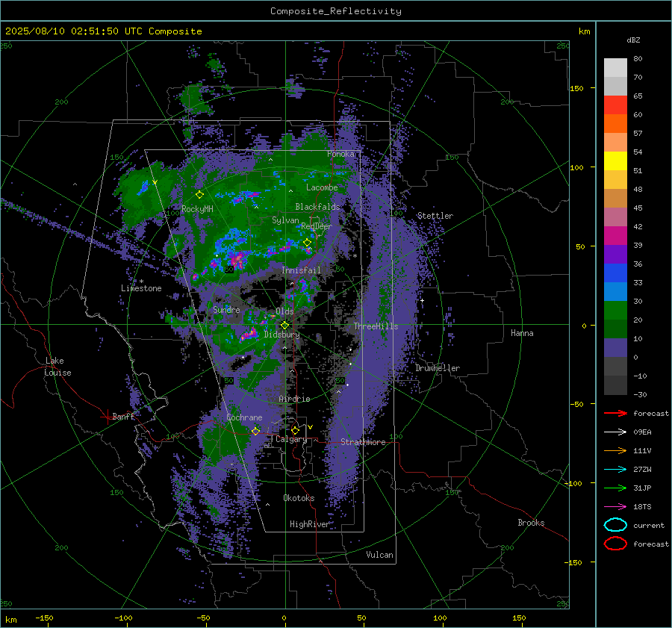Click the yellow diamond marker above Calgary
Image resolution: width=672 pixels, height=628 pixels.
(x=295, y=430)
